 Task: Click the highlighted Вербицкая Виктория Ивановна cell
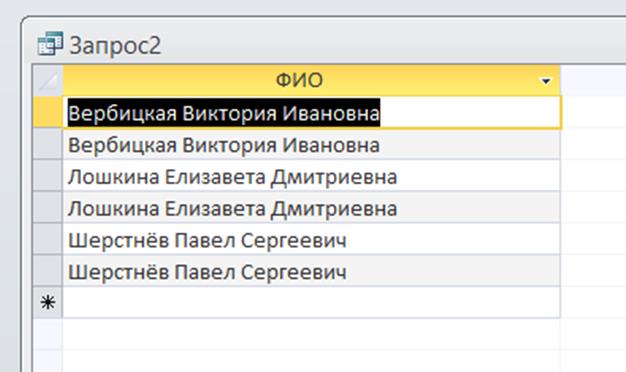(x=312, y=113)
